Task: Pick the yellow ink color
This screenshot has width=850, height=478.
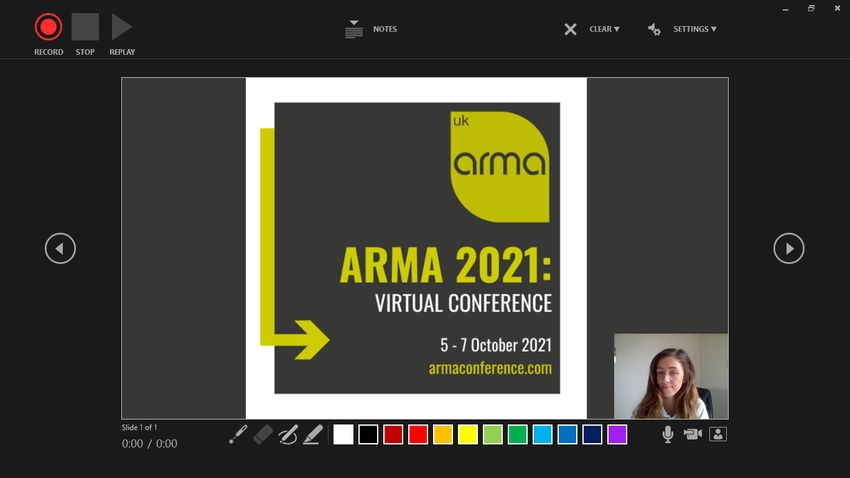Action: tap(468, 435)
